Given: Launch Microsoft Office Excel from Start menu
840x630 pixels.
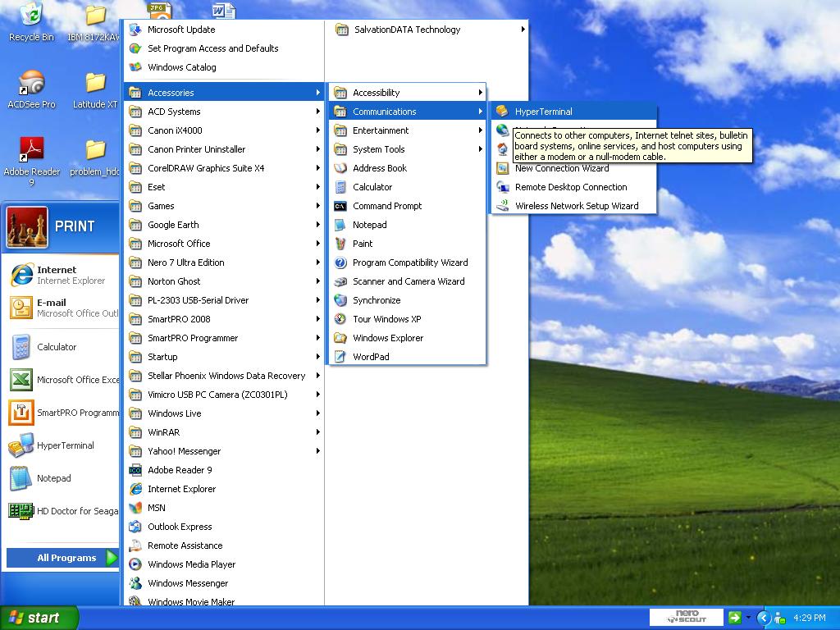Looking at the screenshot, I should 62,380.
